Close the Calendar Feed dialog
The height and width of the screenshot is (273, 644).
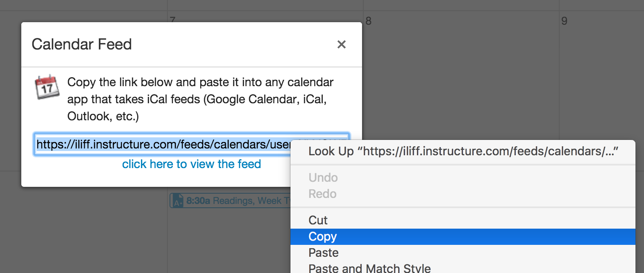coord(341,44)
